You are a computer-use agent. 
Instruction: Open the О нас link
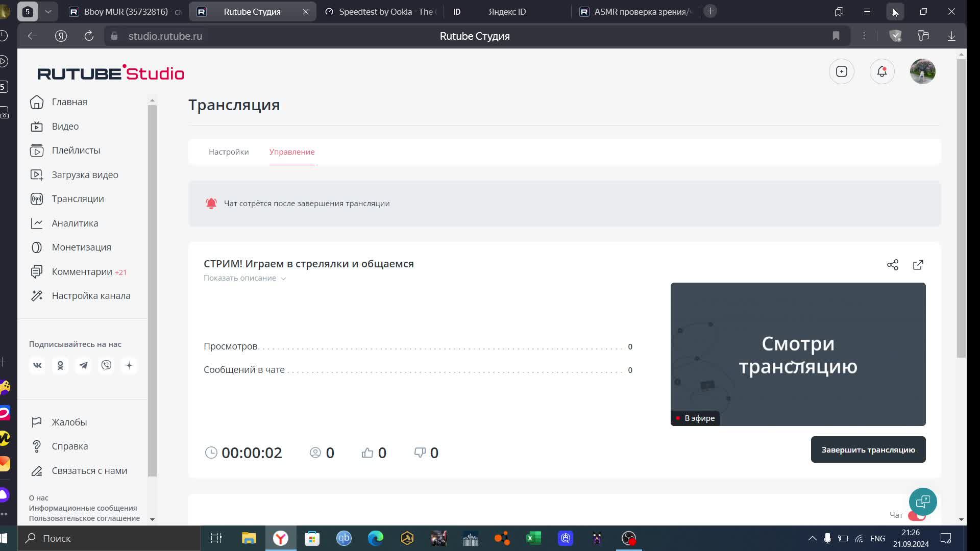click(x=39, y=498)
